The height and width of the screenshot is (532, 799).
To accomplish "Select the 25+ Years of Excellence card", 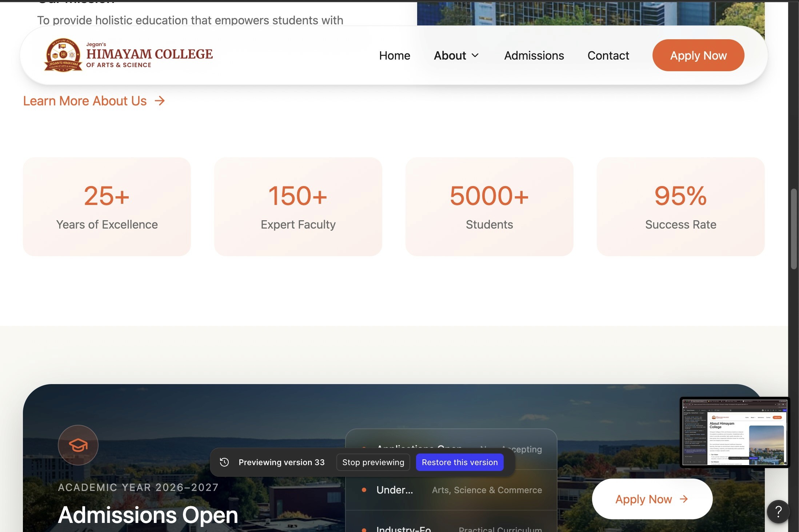I will pos(107,206).
